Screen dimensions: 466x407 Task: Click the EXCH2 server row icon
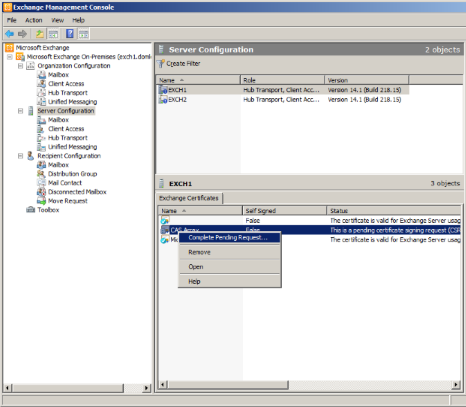click(163, 99)
